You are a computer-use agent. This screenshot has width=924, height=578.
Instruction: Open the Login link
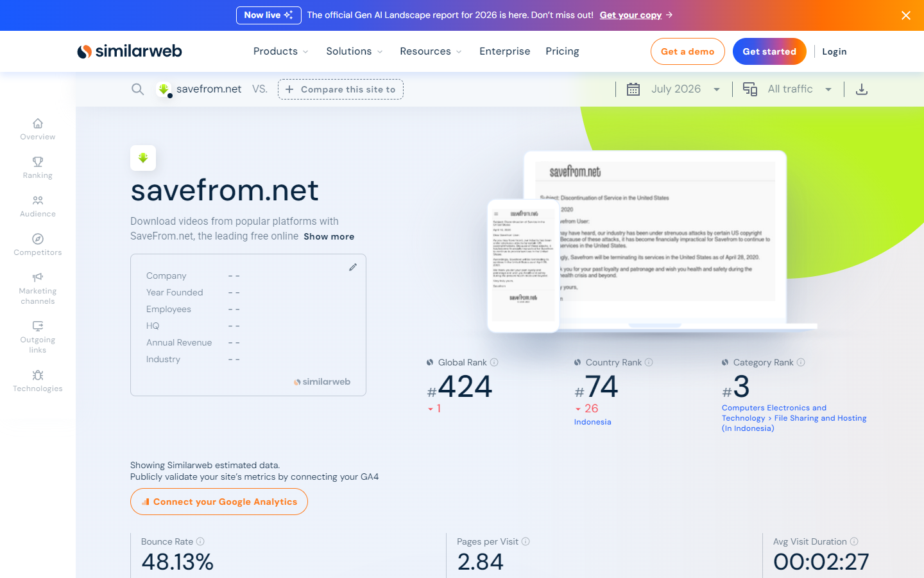click(834, 51)
